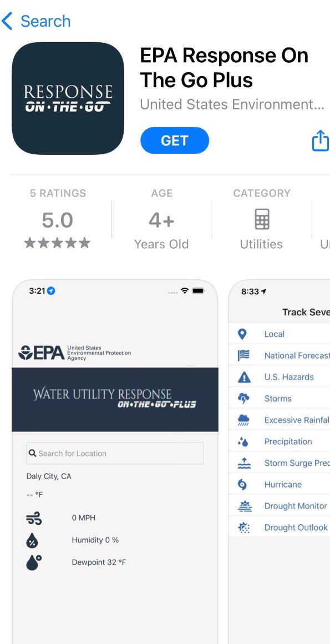Tap the Precipitation drops icon

coord(243,441)
